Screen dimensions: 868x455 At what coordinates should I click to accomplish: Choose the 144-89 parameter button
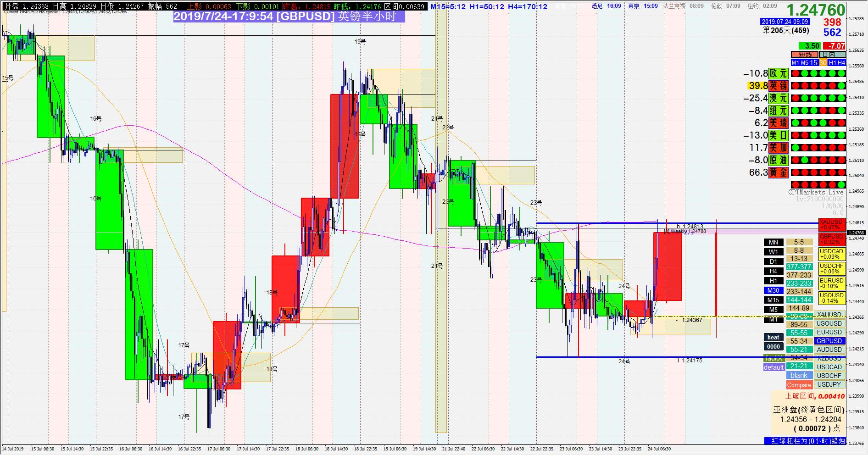tap(799, 308)
